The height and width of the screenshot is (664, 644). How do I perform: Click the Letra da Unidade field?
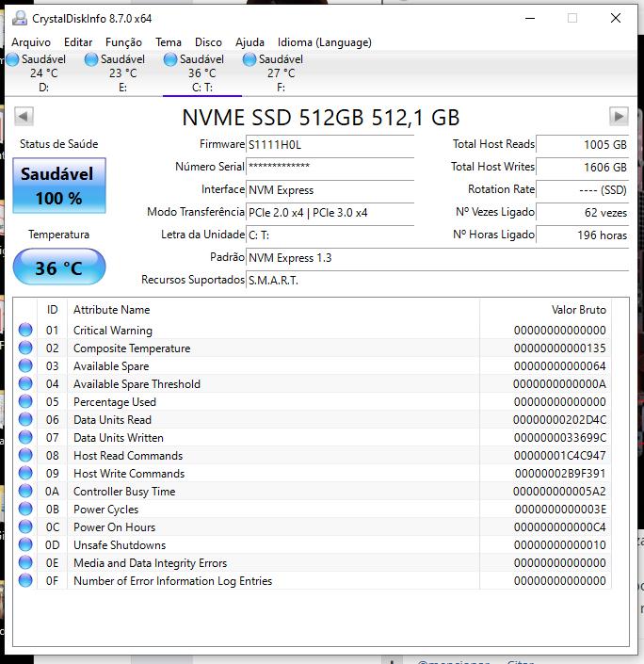[x=330, y=235]
